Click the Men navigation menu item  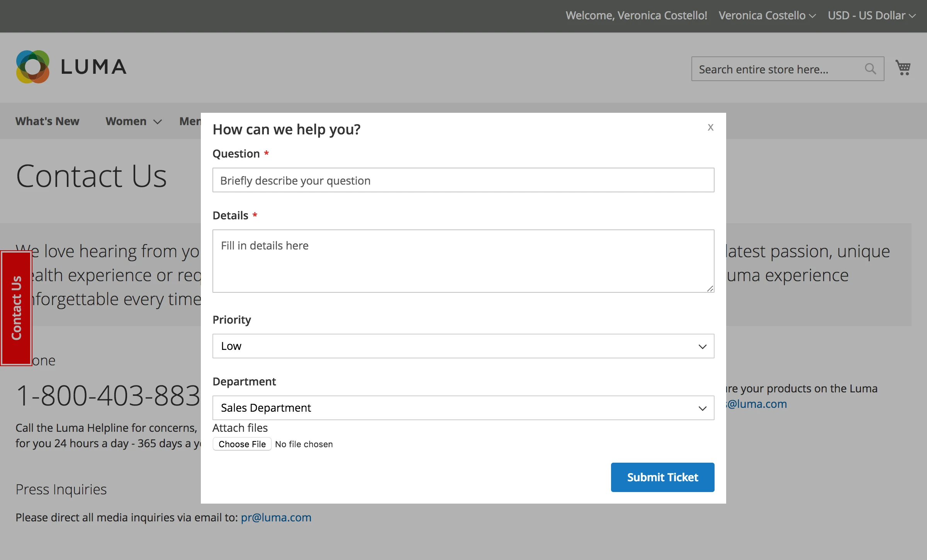click(190, 121)
